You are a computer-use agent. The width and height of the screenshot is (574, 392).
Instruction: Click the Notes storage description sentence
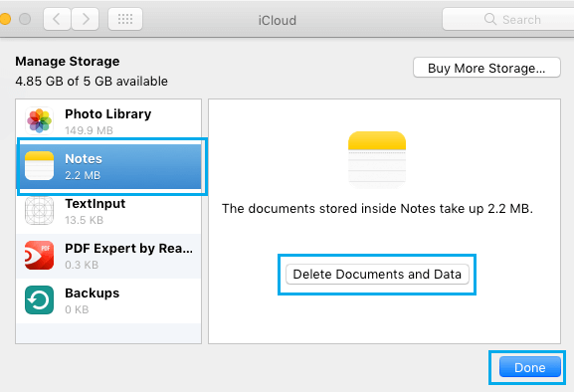[377, 209]
